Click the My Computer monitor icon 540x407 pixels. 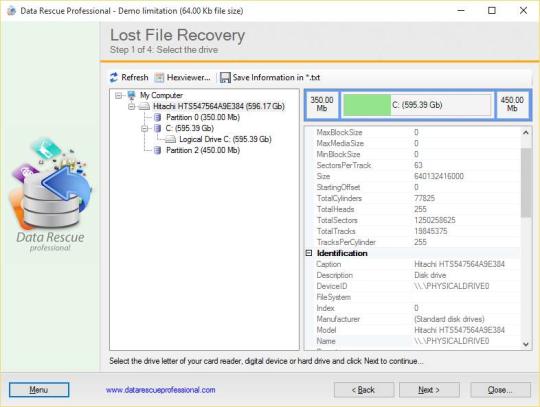tap(131, 95)
